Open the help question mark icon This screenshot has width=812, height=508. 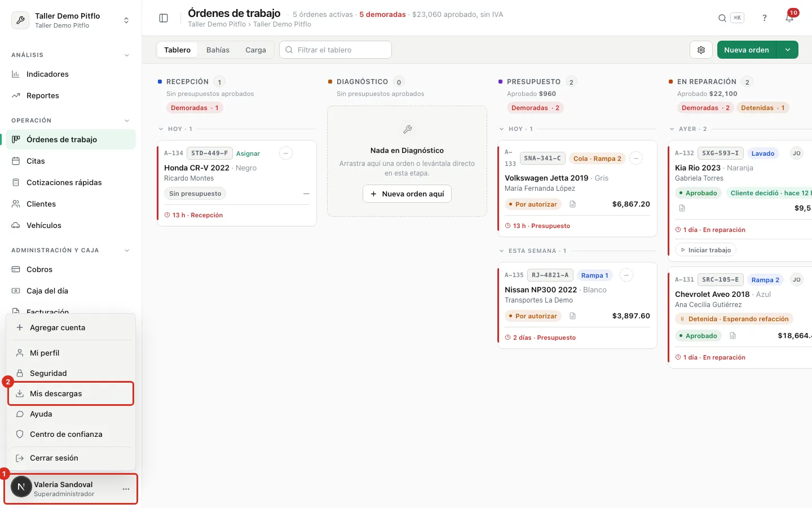(x=765, y=18)
